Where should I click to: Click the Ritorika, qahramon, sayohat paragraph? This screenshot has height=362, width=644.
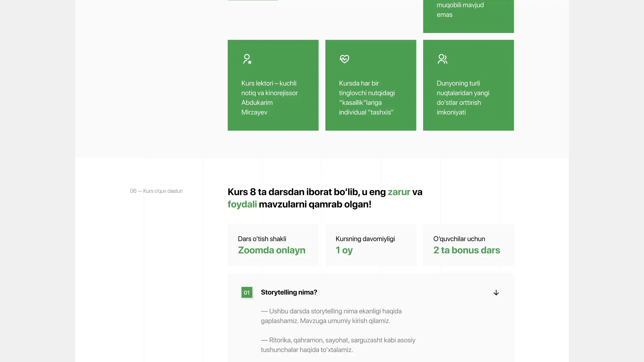click(338, 345)
